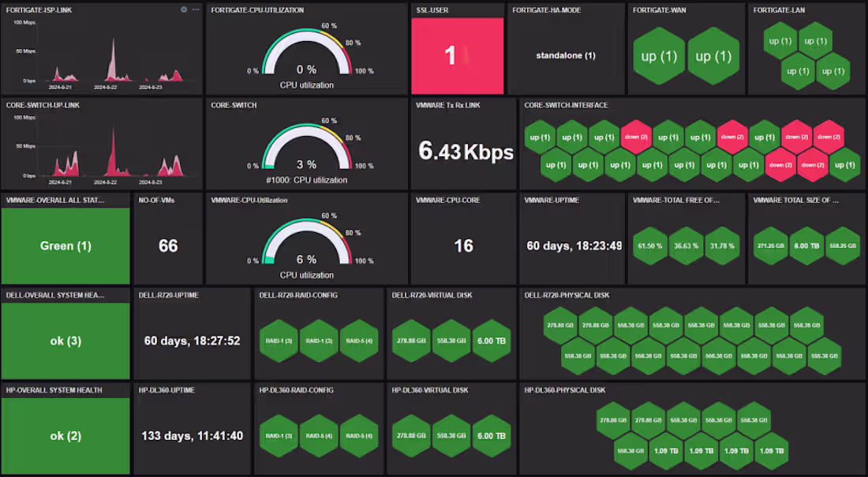This screenshot has height=477, width=868.
Task: Click the VMWARE-CPU-CORE value 16
Action: point(463,246)
